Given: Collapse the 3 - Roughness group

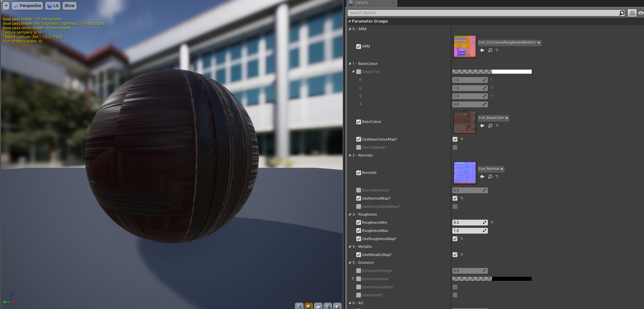Looking at the screenshot, I should tap(350, 214).
